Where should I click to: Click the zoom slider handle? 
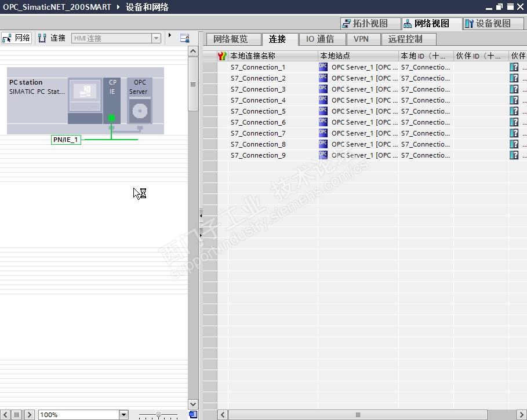(158, 415)
